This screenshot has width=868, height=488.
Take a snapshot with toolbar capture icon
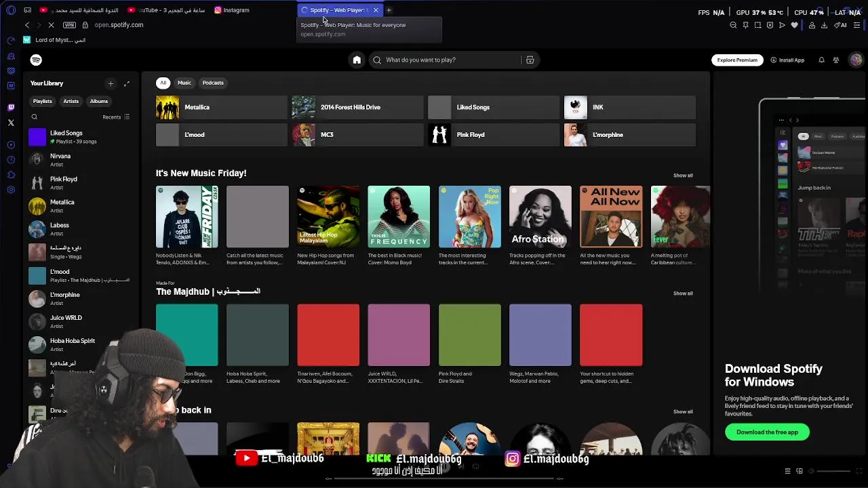757,25
